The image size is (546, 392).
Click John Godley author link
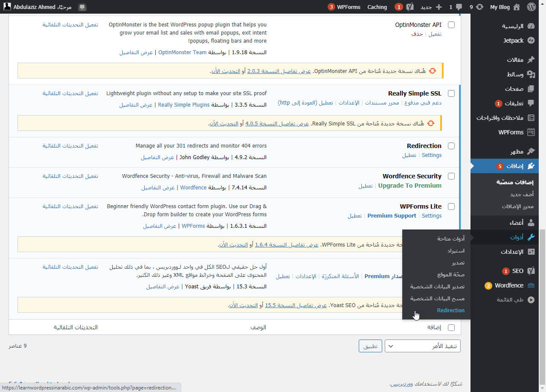pyautogui.click(x=195, y=157)
